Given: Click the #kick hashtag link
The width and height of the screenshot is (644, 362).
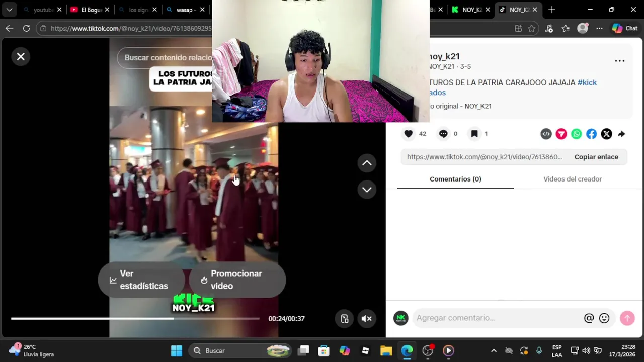Looking at the screenshot, I should (587, 82).
